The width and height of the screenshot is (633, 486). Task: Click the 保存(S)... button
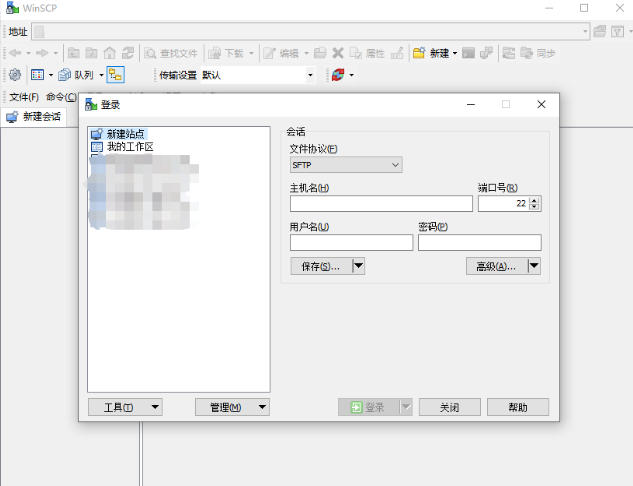(321, 266)
